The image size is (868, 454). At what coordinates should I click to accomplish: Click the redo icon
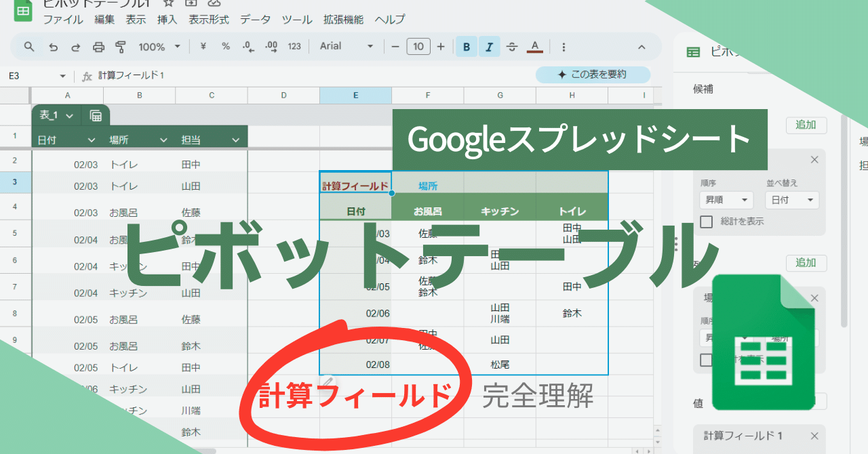(75, 47)
